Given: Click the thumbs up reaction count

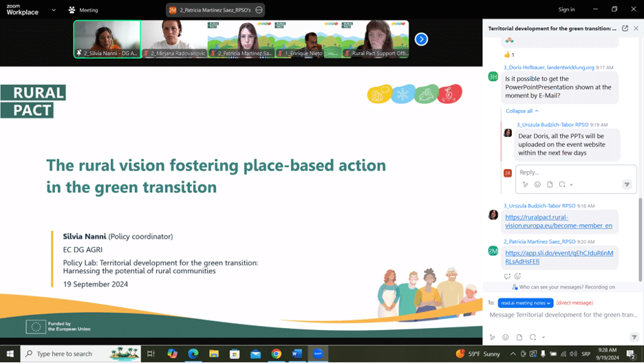Looking at the screenshot, I should [509, 54].
